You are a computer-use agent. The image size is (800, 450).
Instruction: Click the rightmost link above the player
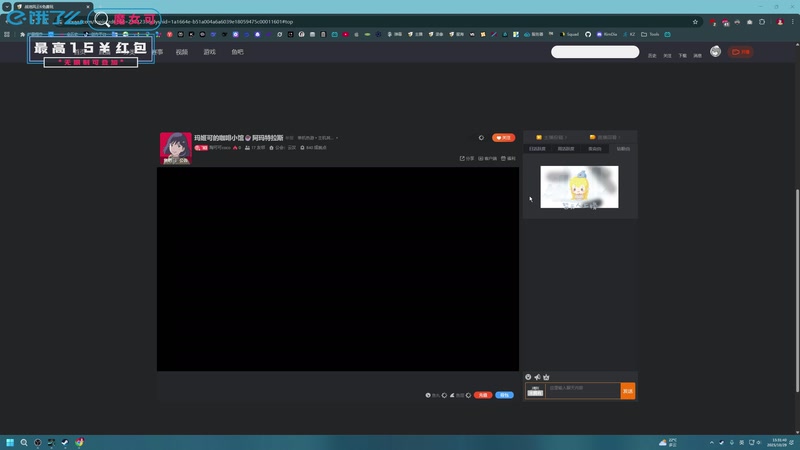coord(508,159)
